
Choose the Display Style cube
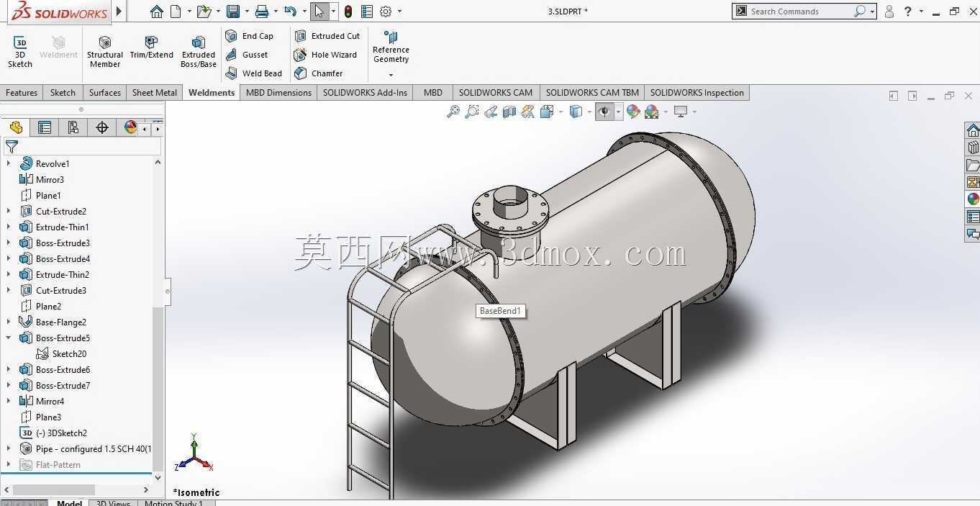pyautogui.click(x=576, y=112)
